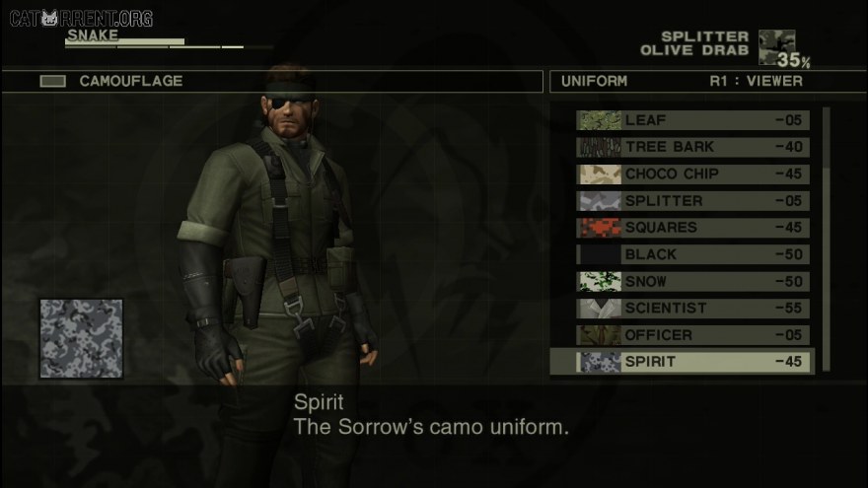Click the camo index icon beside 35%
868x488 pixels.
[x=776, y=47]
